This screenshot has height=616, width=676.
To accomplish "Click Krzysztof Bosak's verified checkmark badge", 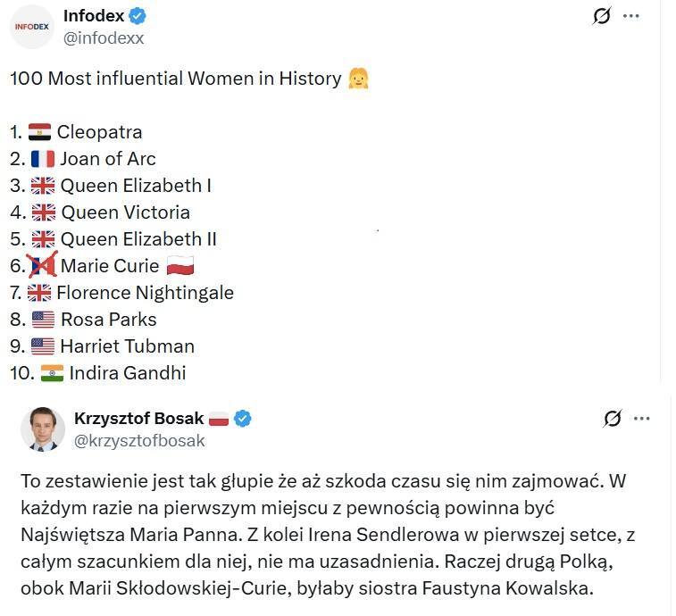I will 242,418.
